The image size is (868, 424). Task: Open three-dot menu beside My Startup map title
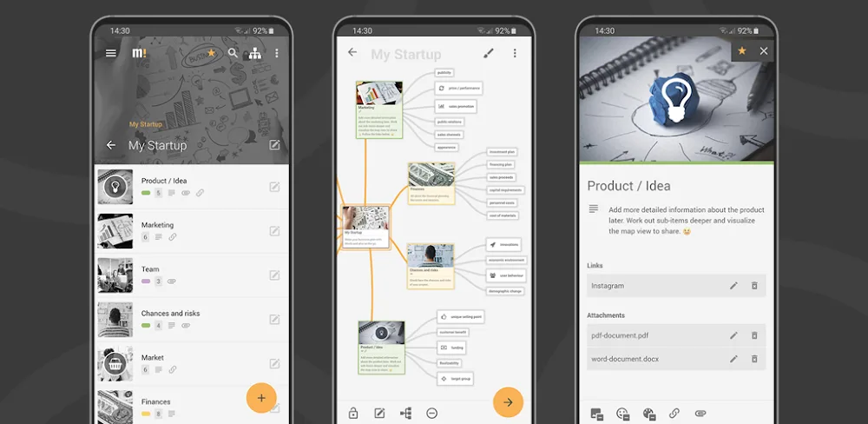point(514,53)
